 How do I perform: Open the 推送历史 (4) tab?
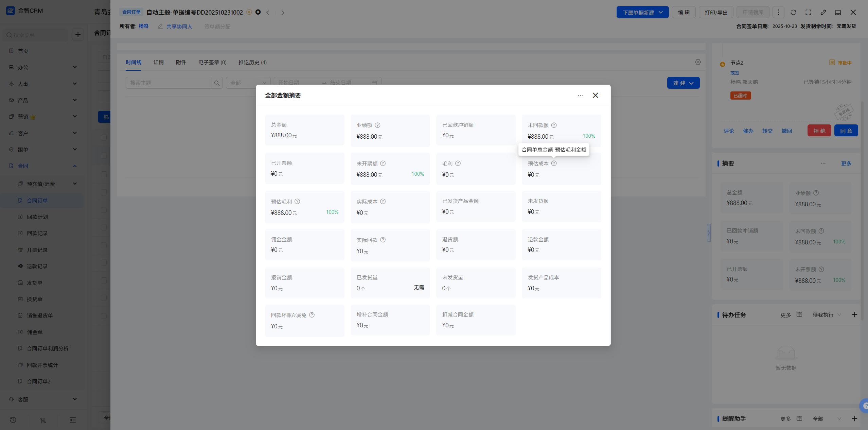tap(252, 63)
